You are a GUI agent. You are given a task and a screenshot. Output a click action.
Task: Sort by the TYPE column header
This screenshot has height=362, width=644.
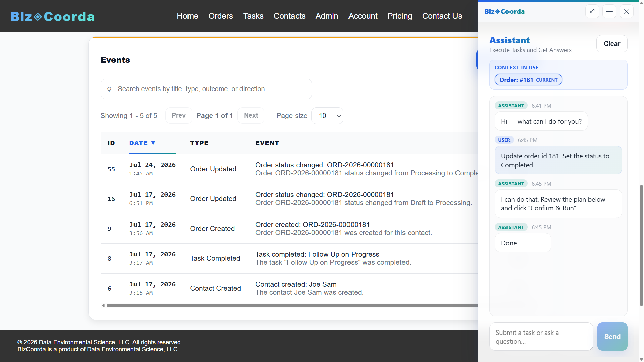[199, 143]
